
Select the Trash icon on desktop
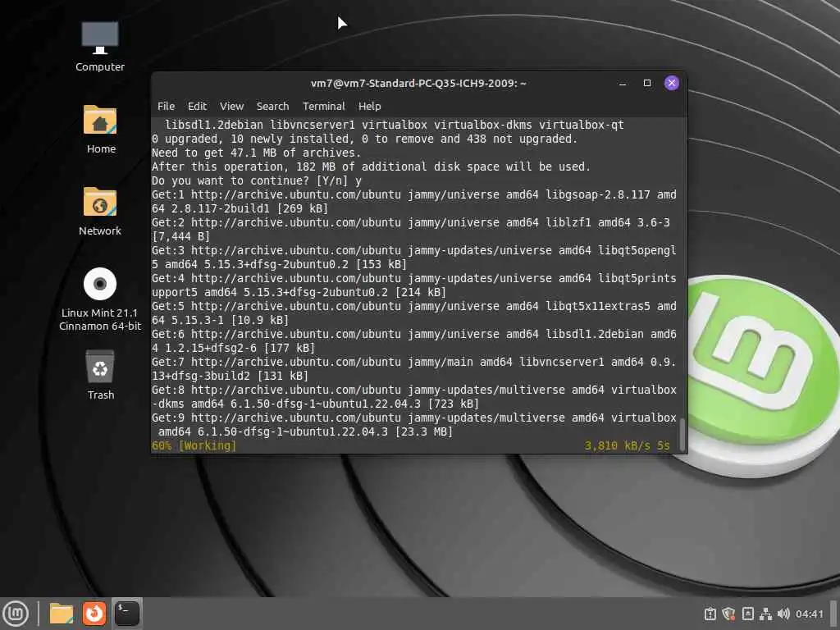100,374
